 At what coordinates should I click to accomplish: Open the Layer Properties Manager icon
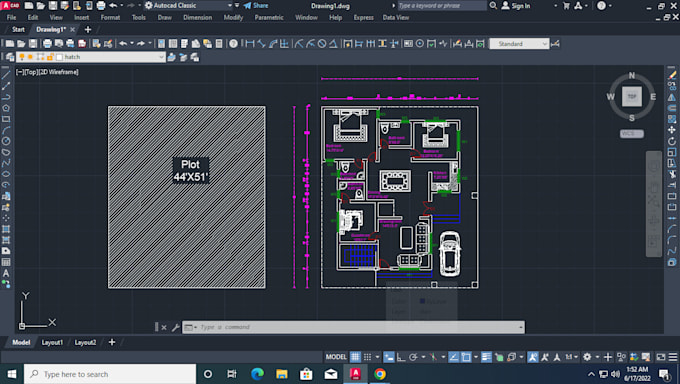click(10, 57)
